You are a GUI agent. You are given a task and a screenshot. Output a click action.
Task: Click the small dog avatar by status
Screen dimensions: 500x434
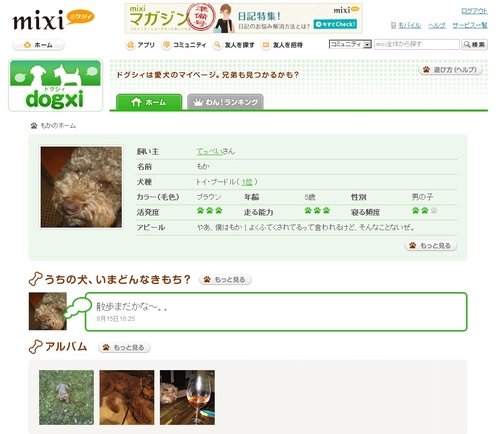[48, 311]
